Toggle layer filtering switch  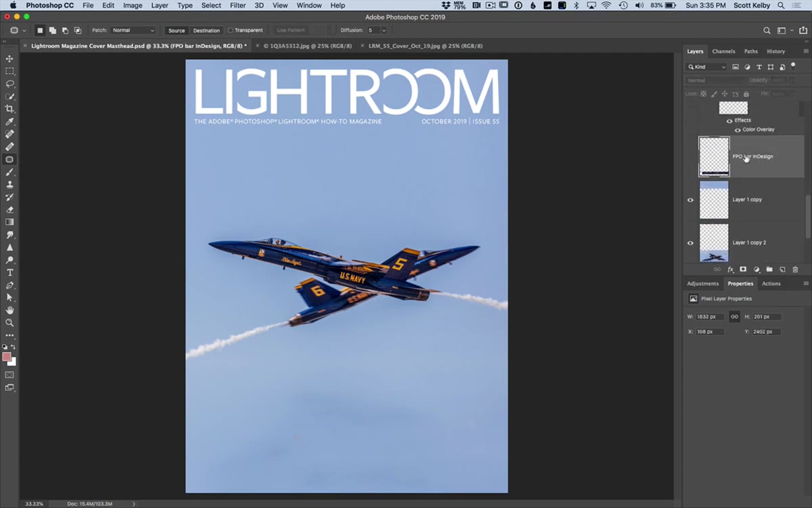794,66
